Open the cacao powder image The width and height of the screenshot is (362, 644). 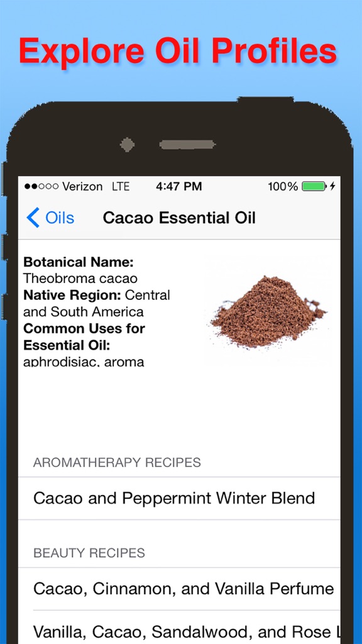pyautogui.click(x=269, y=311)
